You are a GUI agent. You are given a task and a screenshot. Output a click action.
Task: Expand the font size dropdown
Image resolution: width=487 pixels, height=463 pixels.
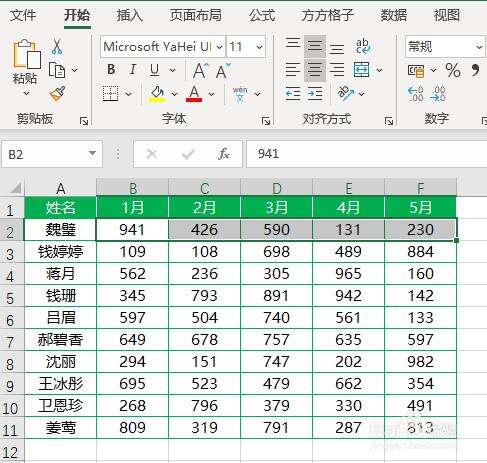point(259,47)
